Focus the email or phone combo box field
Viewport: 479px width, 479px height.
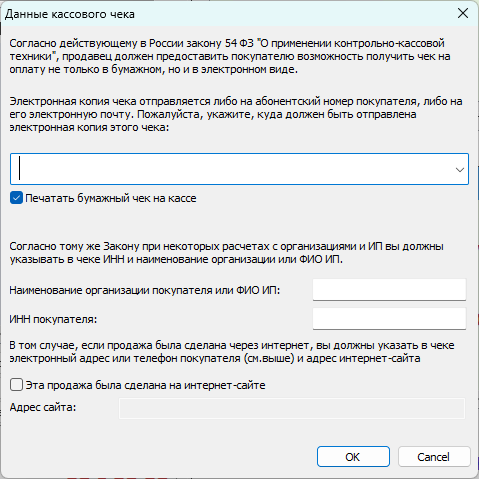239,169
